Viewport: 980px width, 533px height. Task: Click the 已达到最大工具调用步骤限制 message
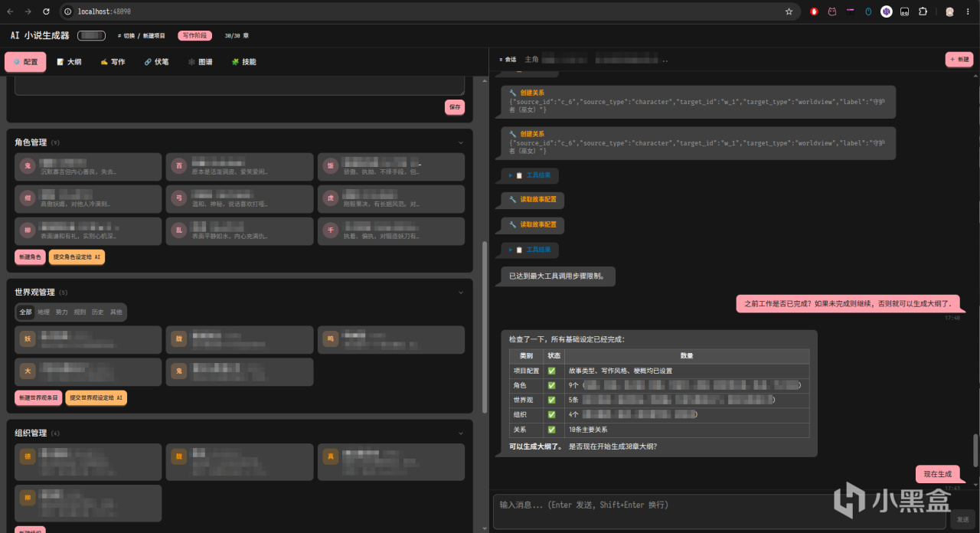click(x=557, y=276)
